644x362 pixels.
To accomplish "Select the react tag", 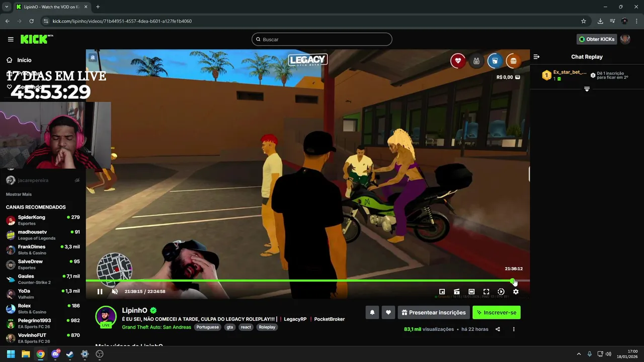I will pyautogui.click(x=246, y=327).
